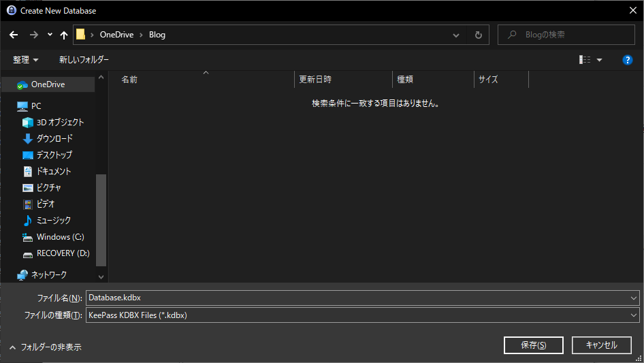Open the Windows (C:) drive

60,237
